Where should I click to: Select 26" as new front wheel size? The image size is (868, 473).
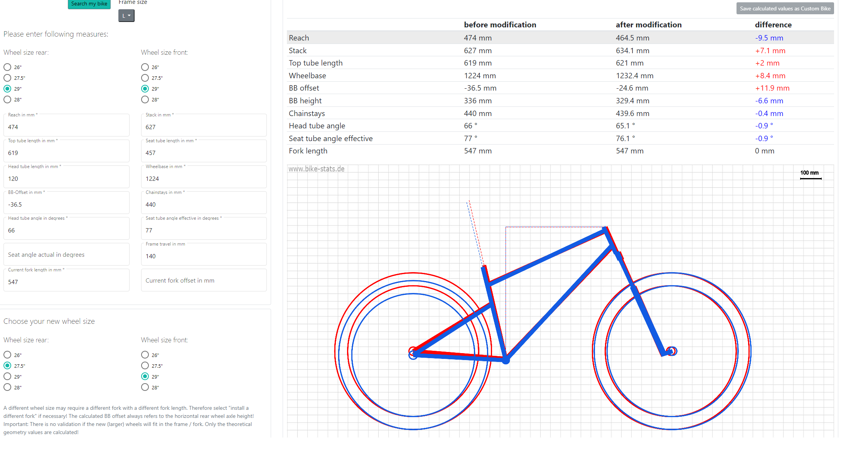(x=145, y=355)
